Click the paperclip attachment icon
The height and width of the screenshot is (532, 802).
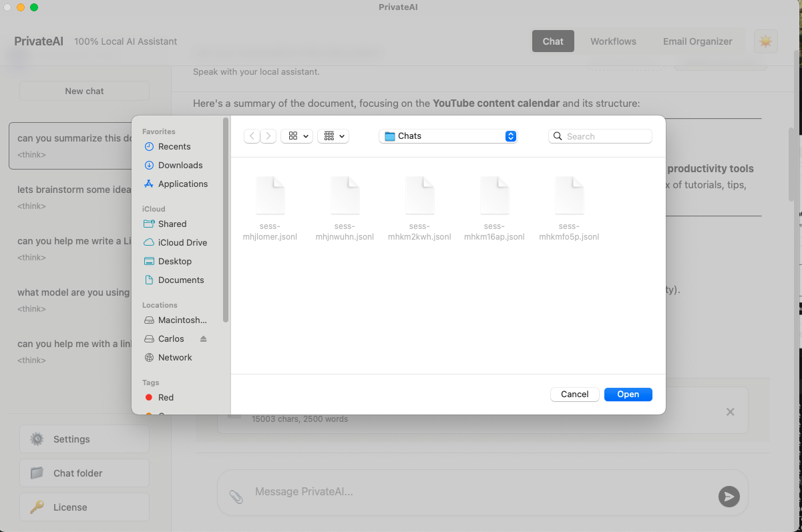pos(236,496)
